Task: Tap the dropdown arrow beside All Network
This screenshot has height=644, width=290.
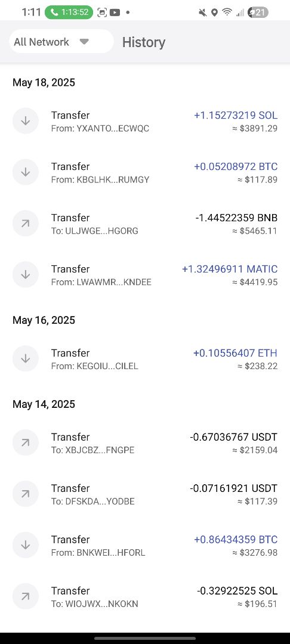Action: [84, 42]
